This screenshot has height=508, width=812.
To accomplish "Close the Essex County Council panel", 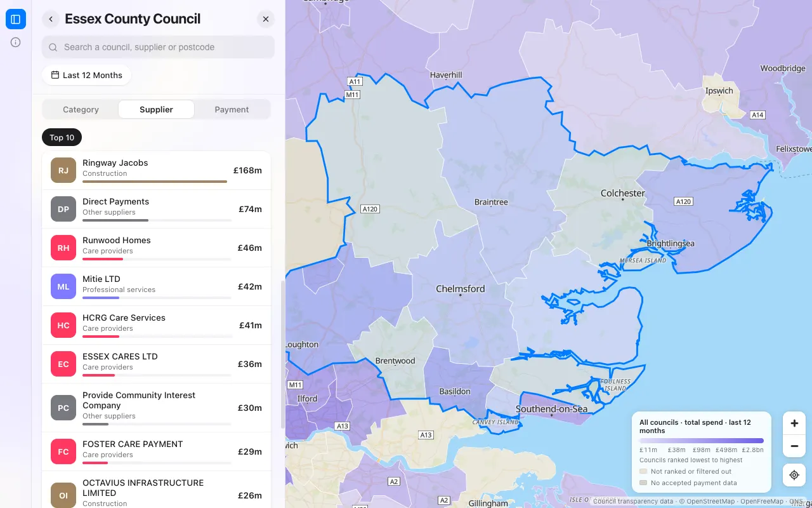I will pyautogui.click(x=266, y=19).
